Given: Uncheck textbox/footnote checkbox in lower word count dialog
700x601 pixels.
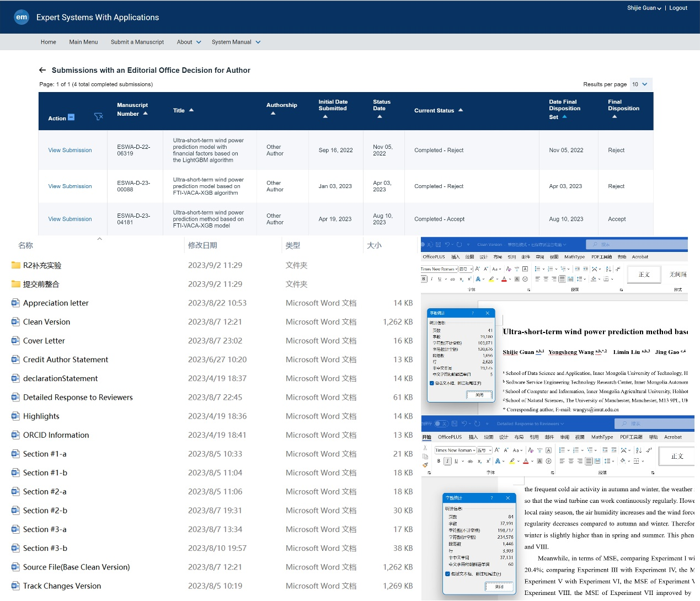Looking at the screenshot, I should point(447,574).
